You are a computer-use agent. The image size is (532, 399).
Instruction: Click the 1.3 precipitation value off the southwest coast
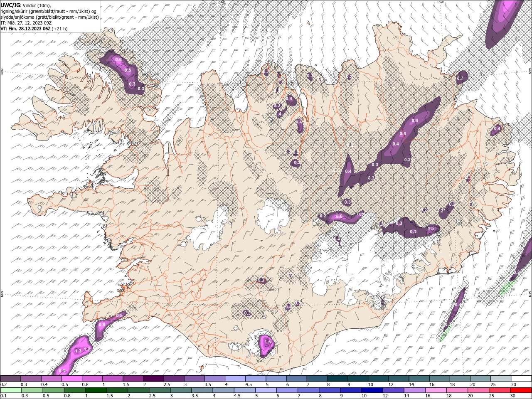point(78,351)
